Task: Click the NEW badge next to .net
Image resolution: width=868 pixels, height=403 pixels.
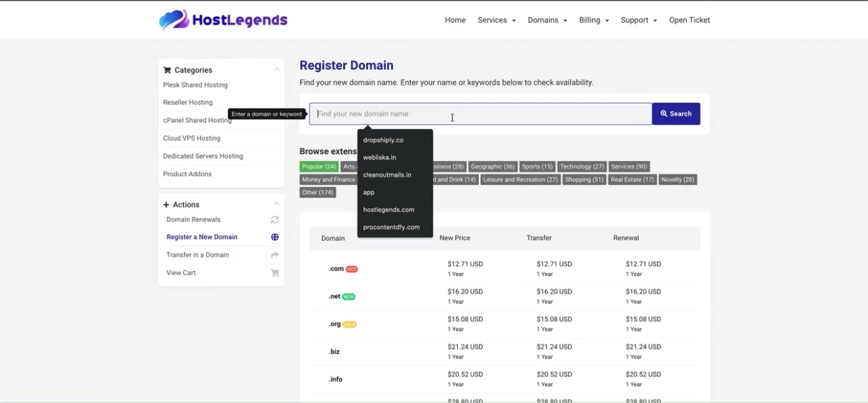Action: pos(349,297)
